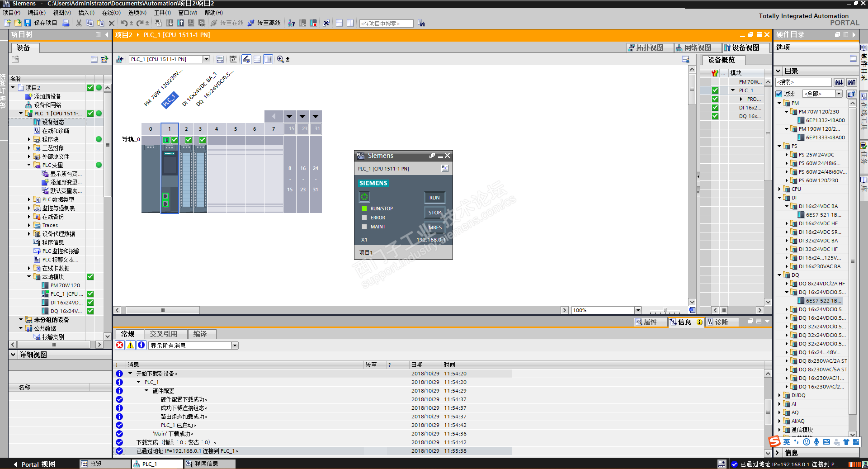Switch PLCSIM to project view icon

(445, 169)
